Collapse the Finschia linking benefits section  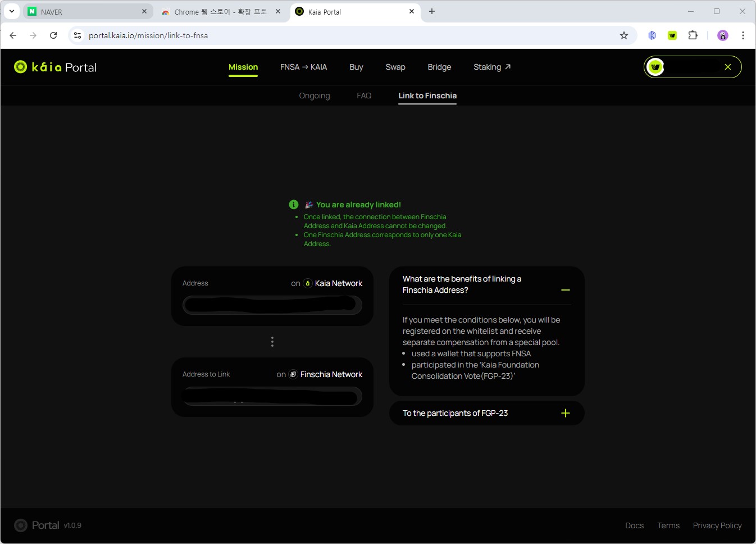(566, 290)
